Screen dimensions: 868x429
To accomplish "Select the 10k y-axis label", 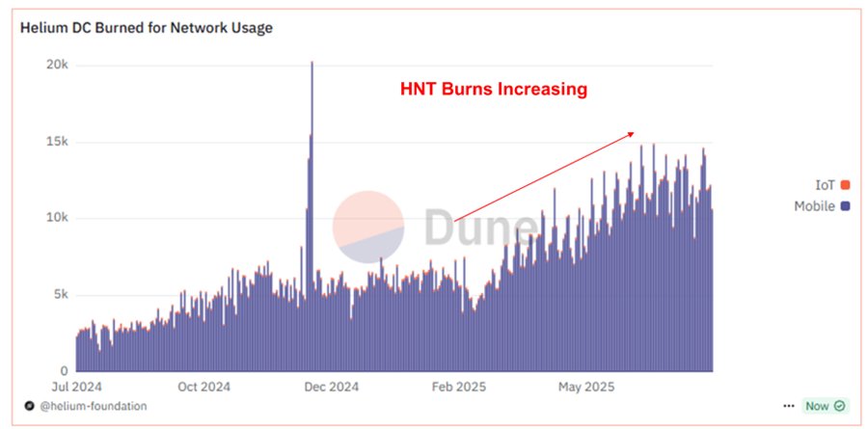I will point(57,218).
